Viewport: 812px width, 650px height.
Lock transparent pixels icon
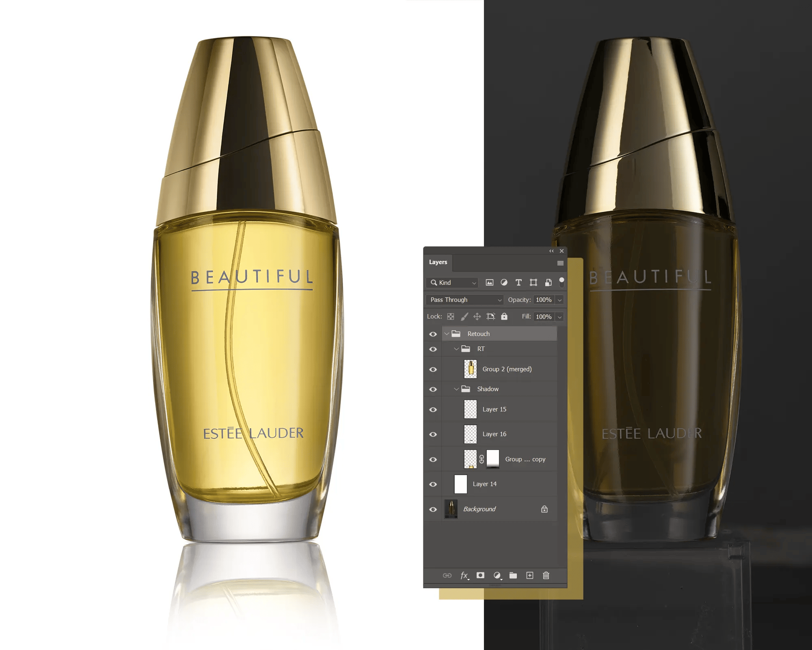click(451, 316)
